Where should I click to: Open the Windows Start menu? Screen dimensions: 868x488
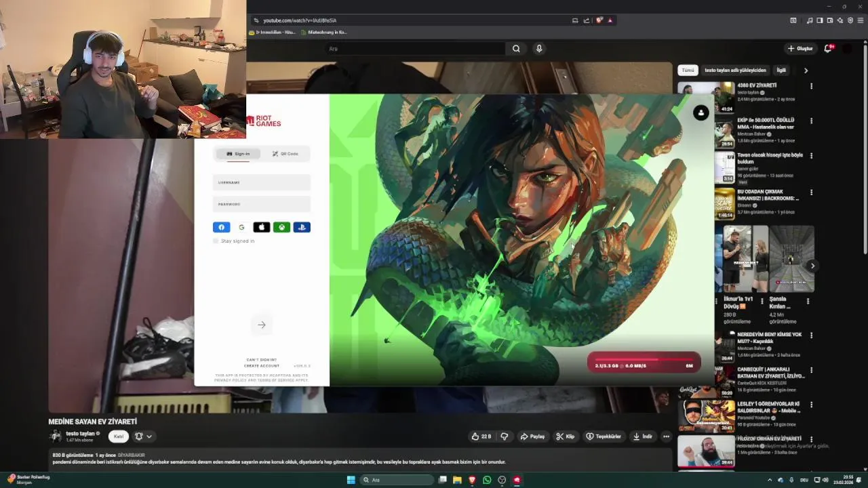pyautogui.click(x=351, y=480)
